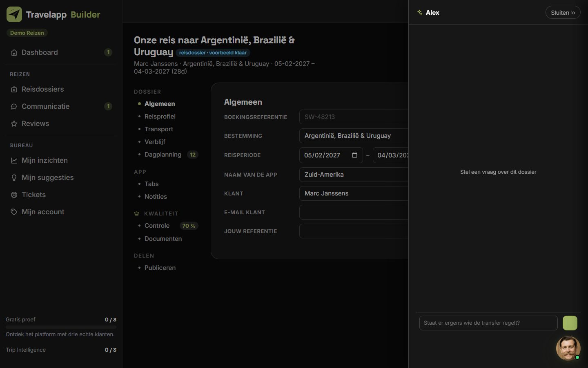
Task: Navigate to Mijn inzichten
Action: coord(61,160)
